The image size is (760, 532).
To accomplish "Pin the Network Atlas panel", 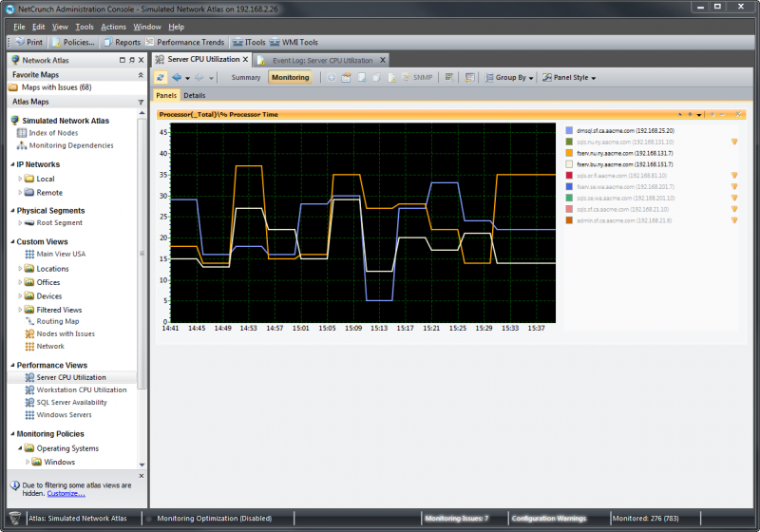I will pos(132,60).
